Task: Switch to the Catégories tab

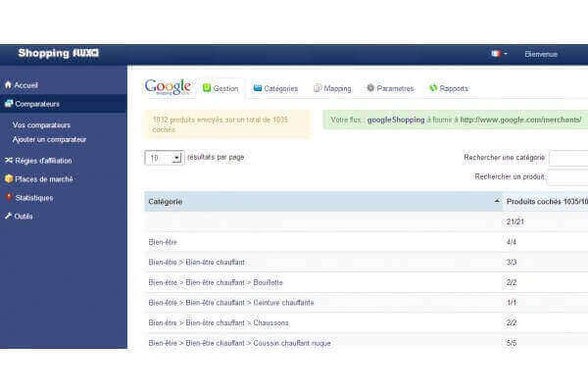Action: (x=275, y=88)
